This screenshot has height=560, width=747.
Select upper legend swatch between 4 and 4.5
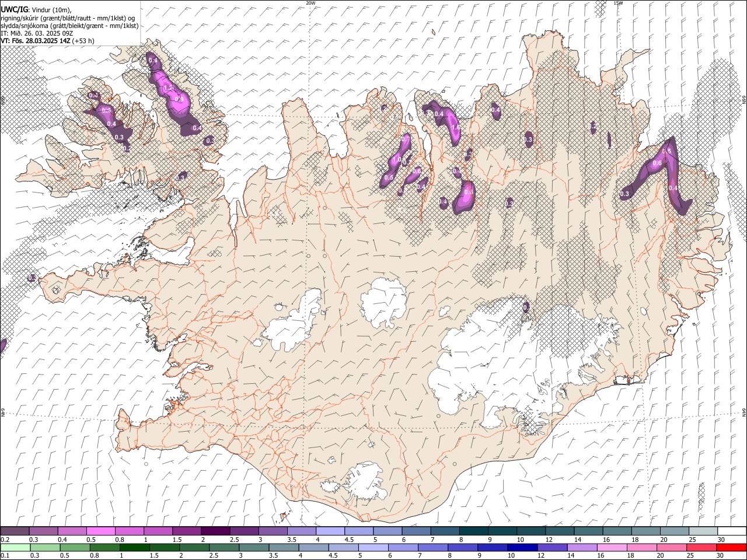330,531
